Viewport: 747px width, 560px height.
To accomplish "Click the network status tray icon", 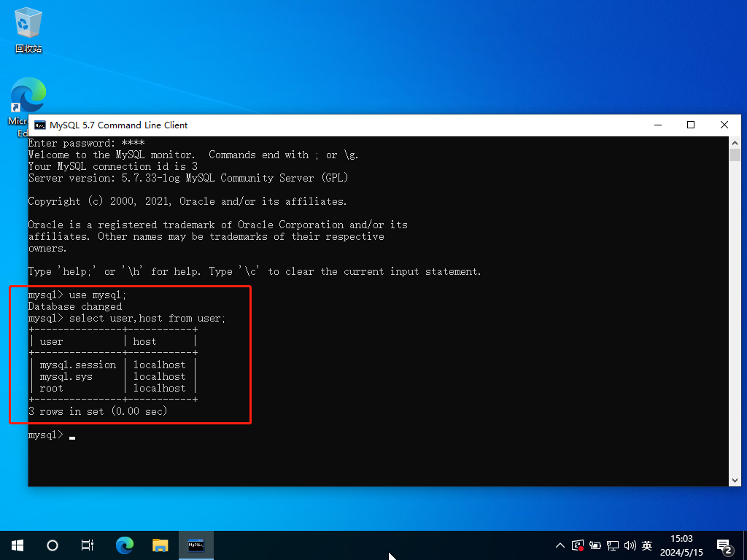I will coord(613,545).
